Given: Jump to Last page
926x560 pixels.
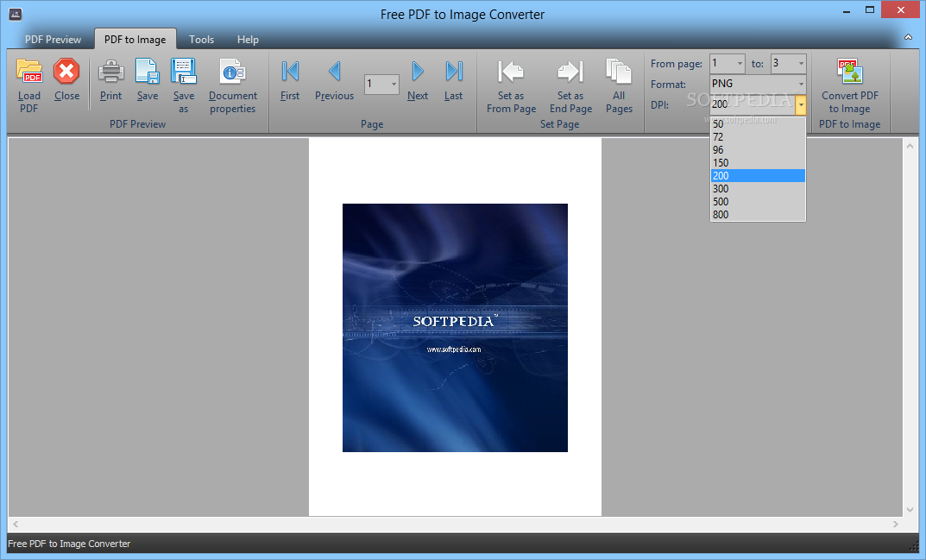Looking at the screenshot, I should tap(454, 79).
